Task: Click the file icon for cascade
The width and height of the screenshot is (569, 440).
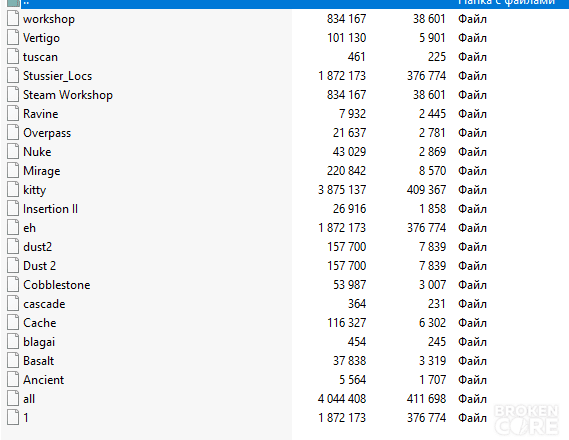Action: click(x=13, y=304)
